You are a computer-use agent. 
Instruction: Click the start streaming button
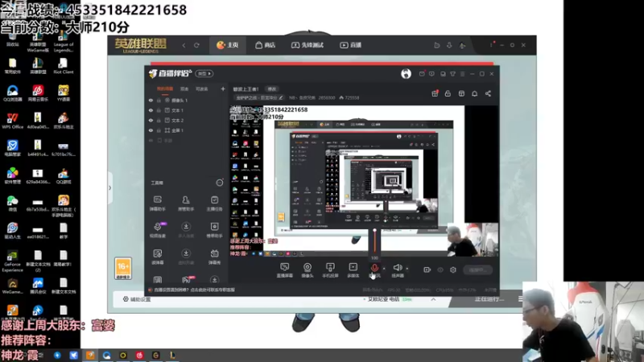pyautogui.click(x=478, y=270)
